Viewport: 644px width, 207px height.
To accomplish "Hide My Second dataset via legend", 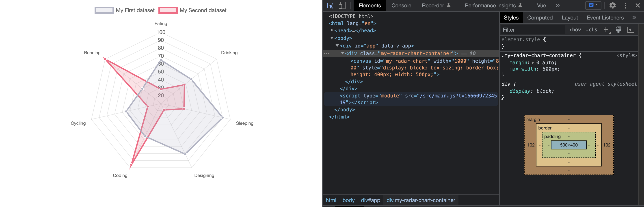I will (203, 10).
